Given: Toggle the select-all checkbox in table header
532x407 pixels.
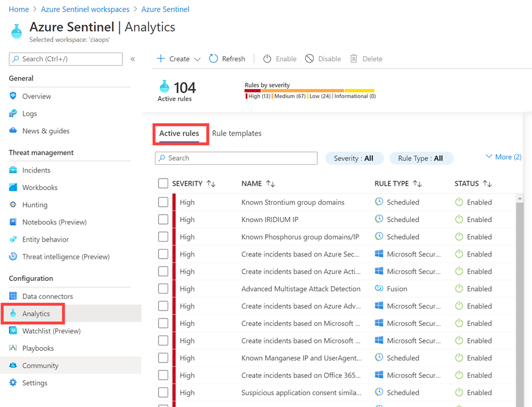Looking at the screenshot, I should [163, 183].
